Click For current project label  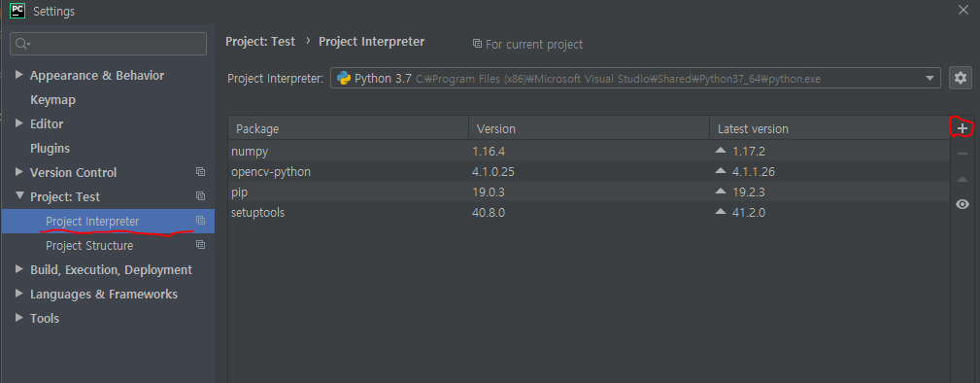534,45
